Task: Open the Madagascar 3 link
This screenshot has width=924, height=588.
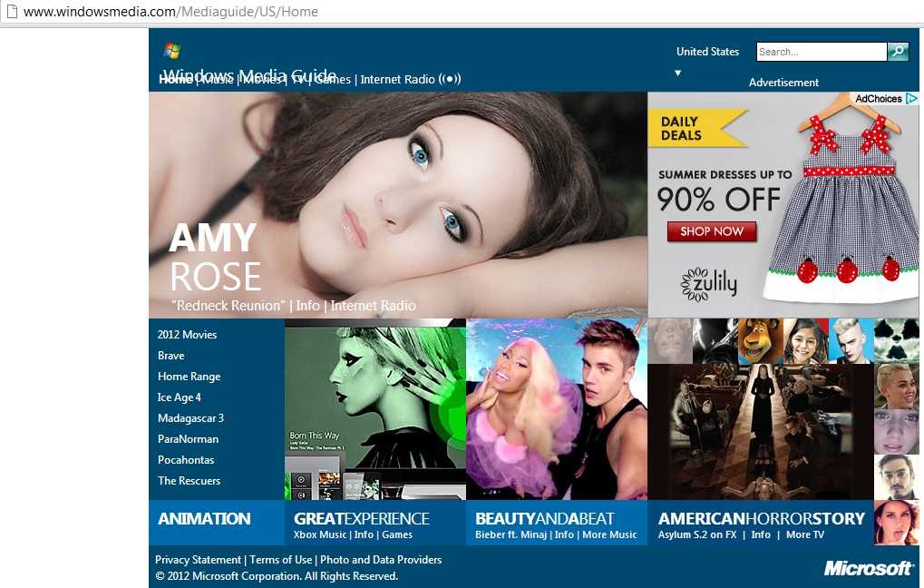Action: 191,418
